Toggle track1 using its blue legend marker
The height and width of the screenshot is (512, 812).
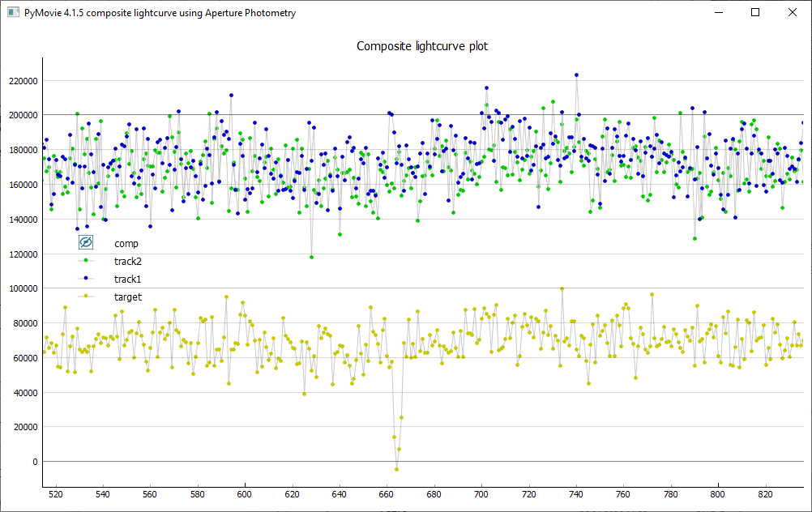tap(86, 279)
